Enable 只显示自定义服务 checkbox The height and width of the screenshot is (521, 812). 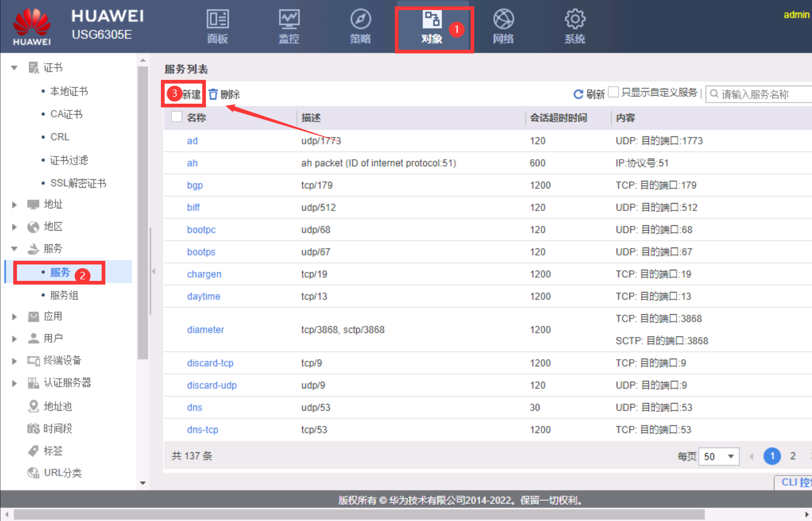613,92
